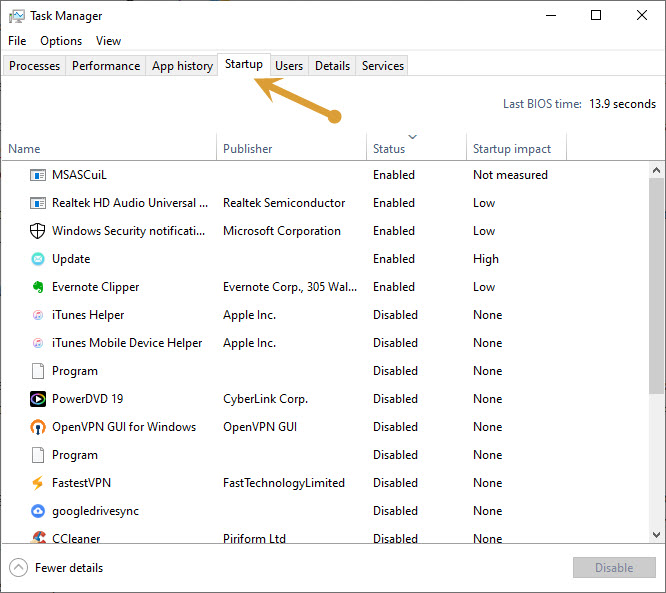Click the MSASCuiL app icon
Image resolution: width=666 pixels, height=593 pixels.
click(38, 175)
